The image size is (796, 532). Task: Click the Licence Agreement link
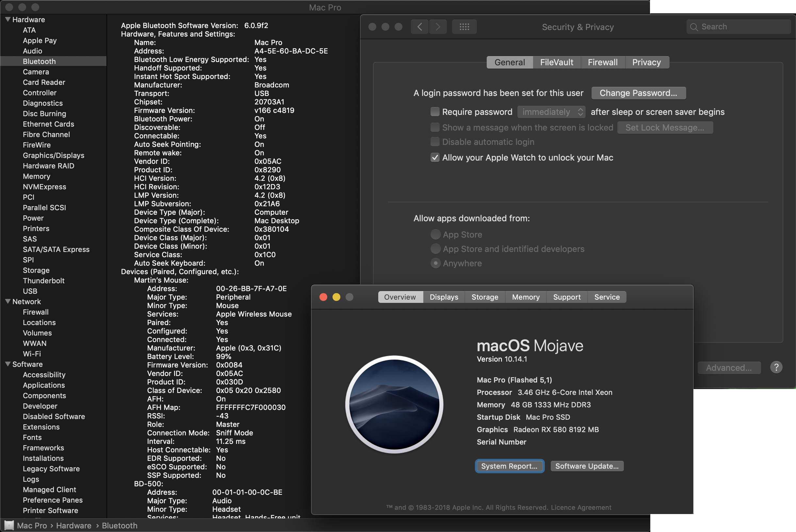(581, 507)
